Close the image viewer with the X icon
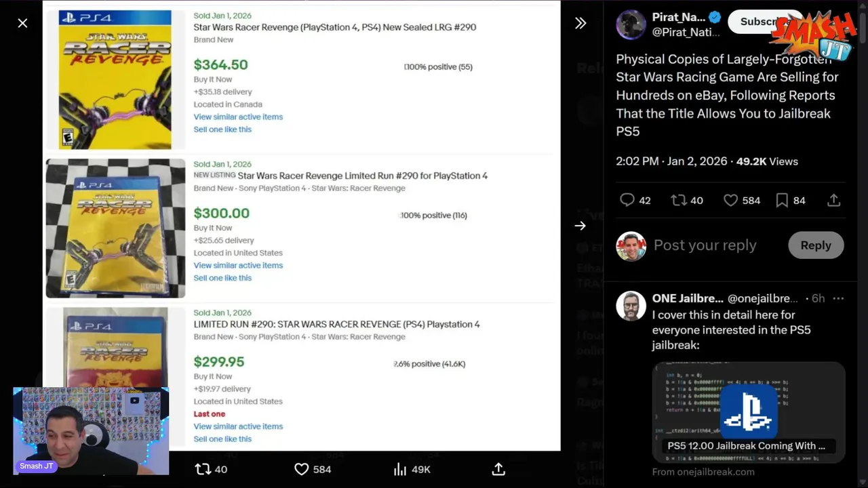This screenshot has height=488, width=868. 22,24
